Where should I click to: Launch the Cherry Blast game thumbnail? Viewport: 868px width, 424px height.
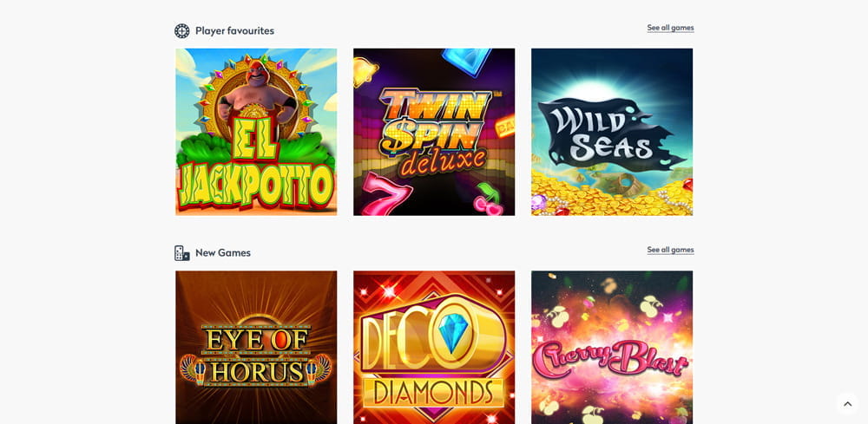tap(612, 347)
